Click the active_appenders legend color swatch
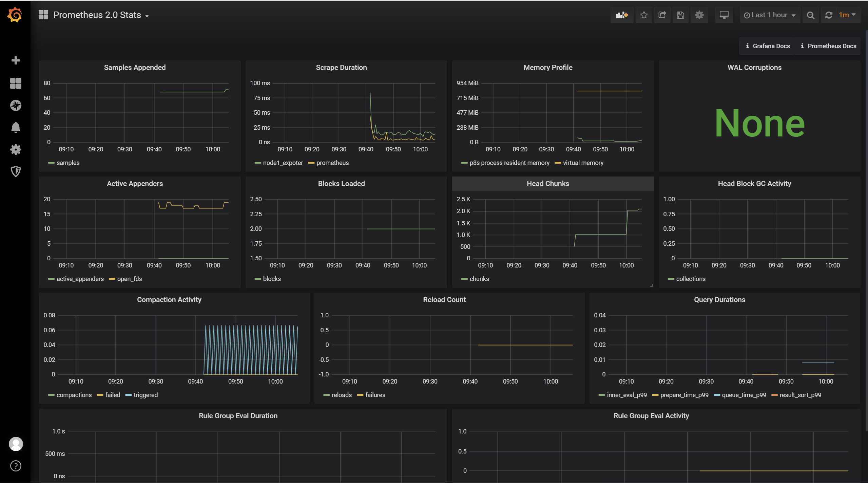868x483 pixels. tap(51, 279)
